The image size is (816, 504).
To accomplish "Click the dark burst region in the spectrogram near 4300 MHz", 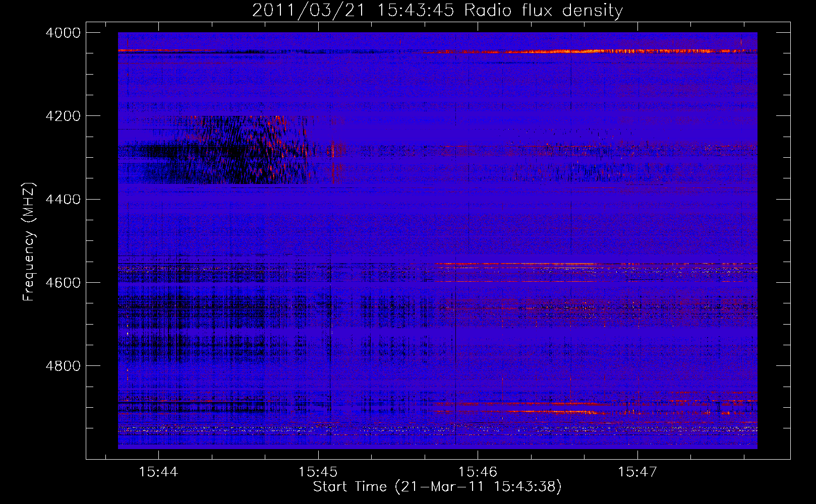I will point(227,150).
